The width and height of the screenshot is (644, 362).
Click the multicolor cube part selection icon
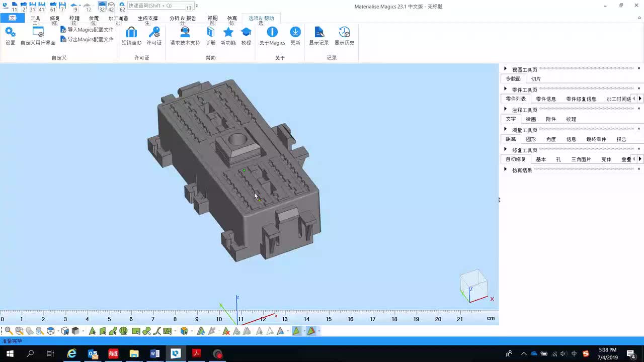(x=184, y=331)
